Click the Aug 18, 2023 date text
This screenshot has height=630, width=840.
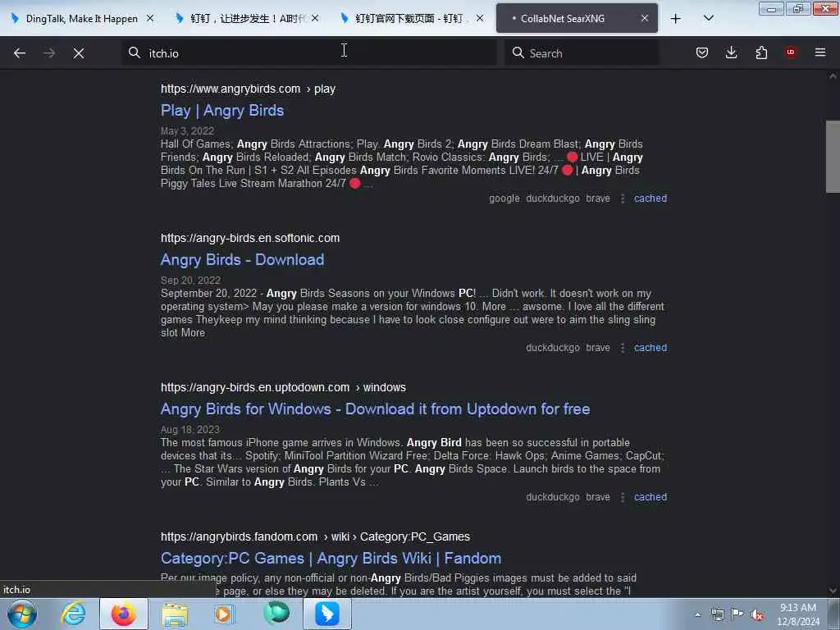(190, 430)
